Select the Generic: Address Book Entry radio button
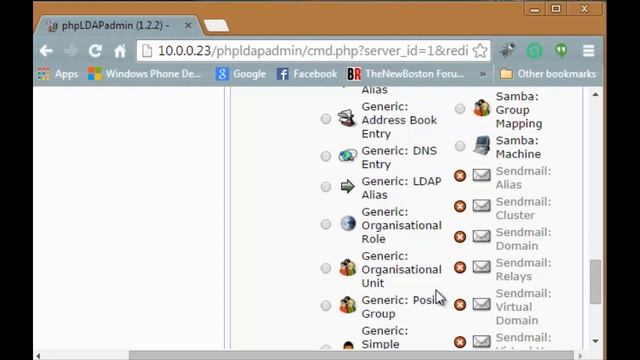This screenshot has width=640, height=360. point(326,119)
